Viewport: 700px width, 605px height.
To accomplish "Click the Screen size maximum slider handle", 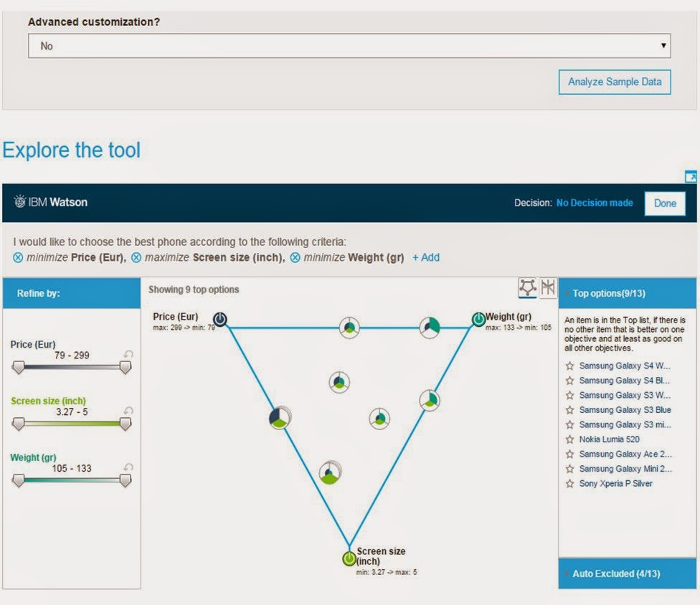I will [126, 424].
